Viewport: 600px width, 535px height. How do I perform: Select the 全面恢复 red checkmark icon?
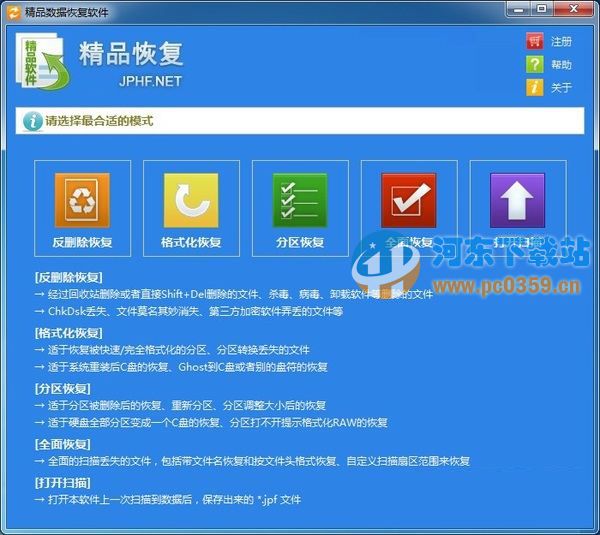(x=409, y=200)
